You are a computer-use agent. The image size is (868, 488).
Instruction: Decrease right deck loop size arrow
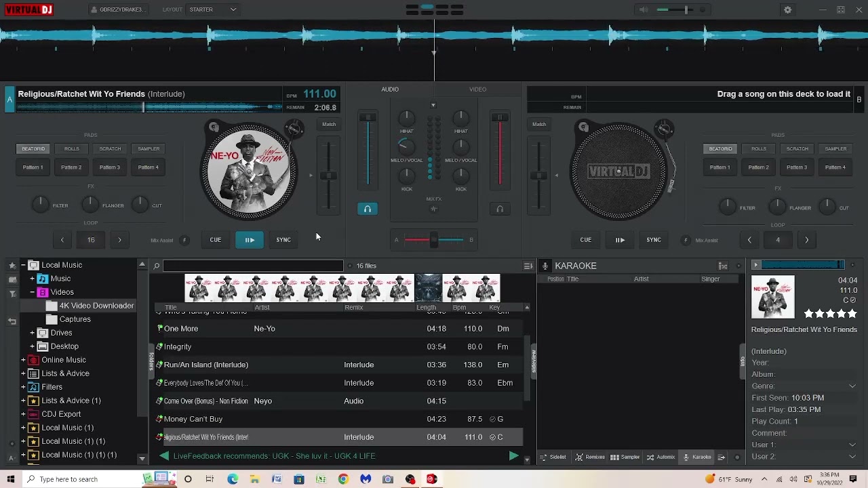pos(749,240)
